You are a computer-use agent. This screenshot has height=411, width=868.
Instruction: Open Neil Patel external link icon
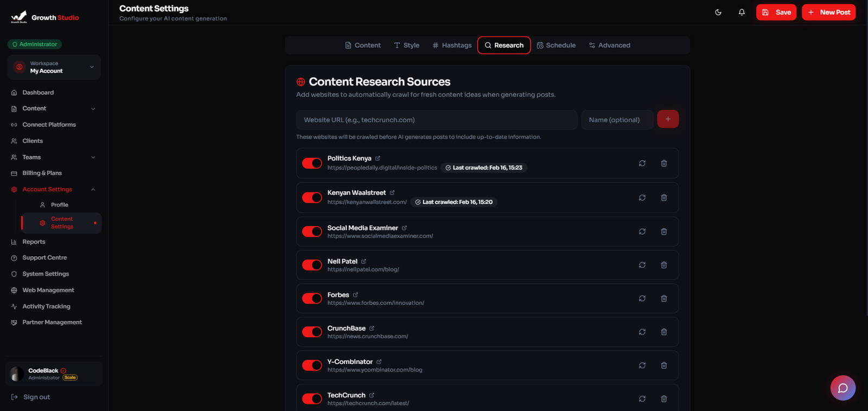363,261
